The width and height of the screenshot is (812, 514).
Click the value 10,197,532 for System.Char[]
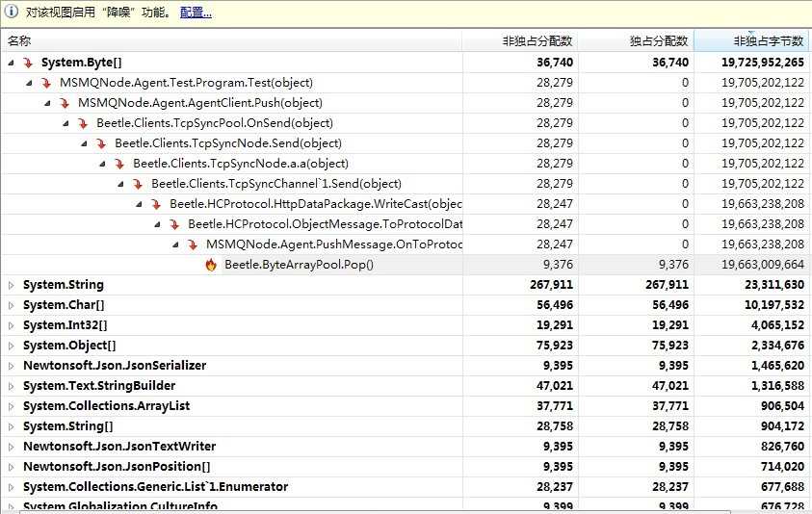(x=774, y=305)
